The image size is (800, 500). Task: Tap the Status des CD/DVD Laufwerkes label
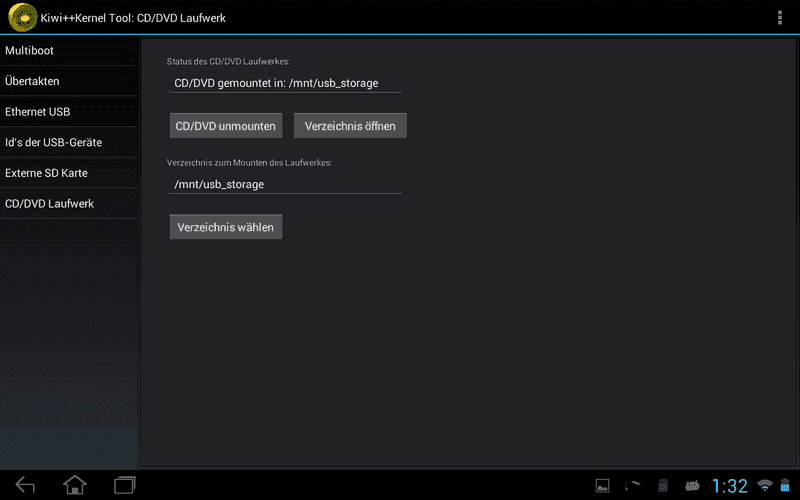pos(228,61)
